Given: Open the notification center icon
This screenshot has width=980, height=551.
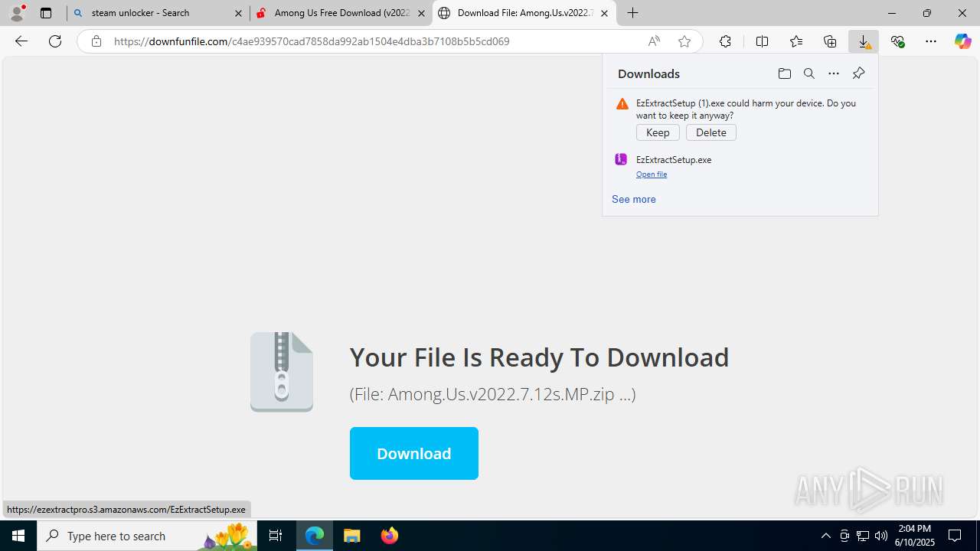Looking at the screenshot, I should click(955, 536).
